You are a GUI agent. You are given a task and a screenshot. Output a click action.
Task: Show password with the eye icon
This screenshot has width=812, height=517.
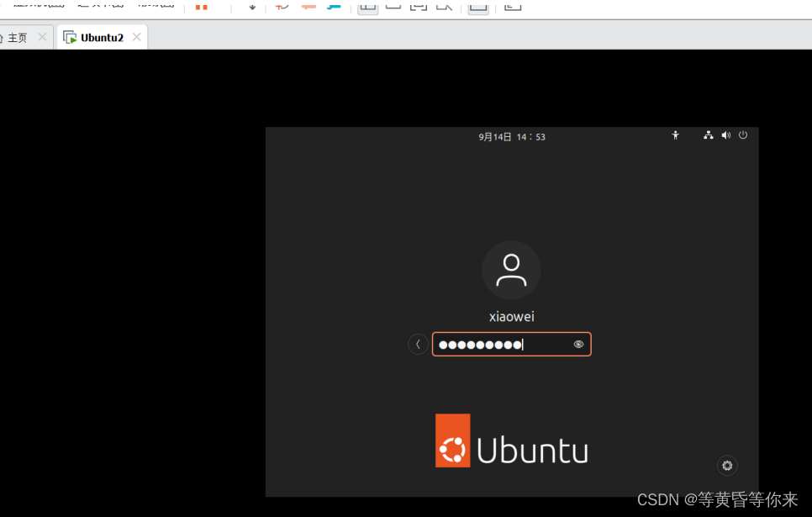click(x=578, y=345)
